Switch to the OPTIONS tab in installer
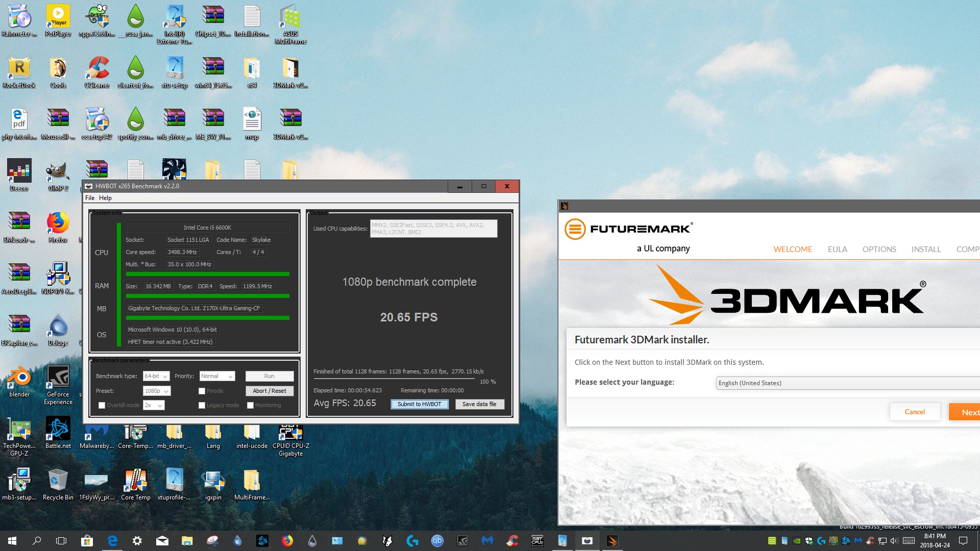Image resolution: width=980 pixels, height=551 pixels. click(879, 249)
